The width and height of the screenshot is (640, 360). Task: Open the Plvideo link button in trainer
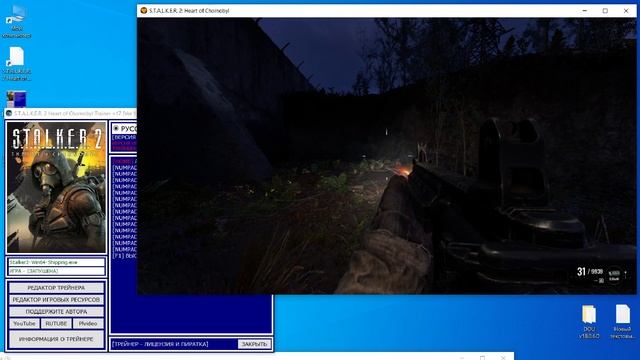tap(88, 324)
